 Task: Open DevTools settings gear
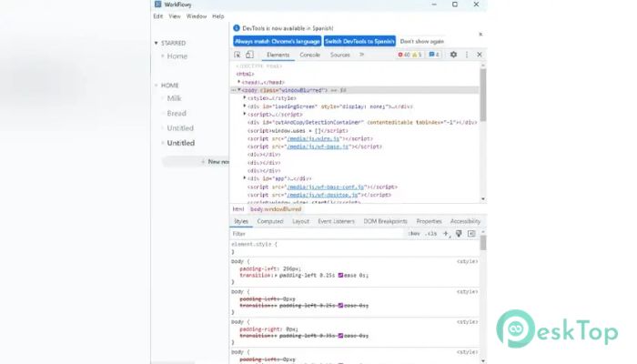(x=453, y=55)
